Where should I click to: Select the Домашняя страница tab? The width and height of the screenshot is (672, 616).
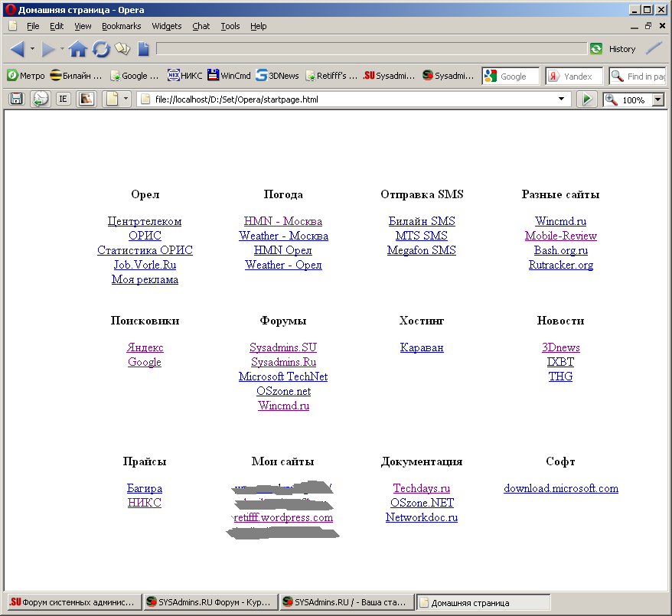tap(483, 602)
